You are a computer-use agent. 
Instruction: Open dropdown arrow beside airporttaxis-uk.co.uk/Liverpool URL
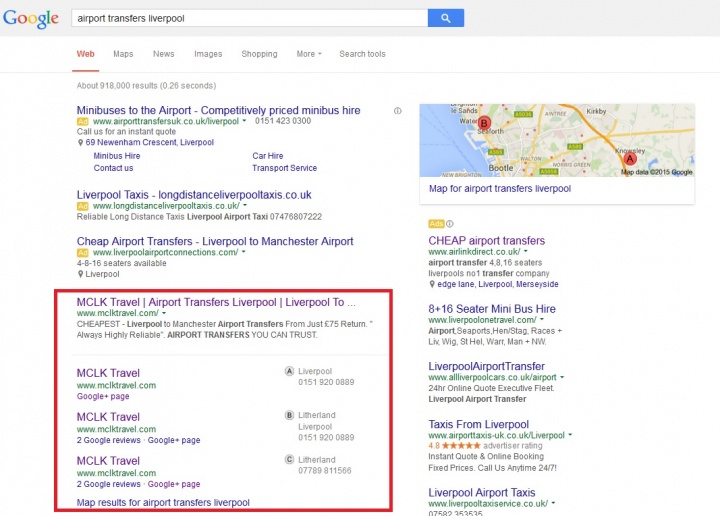(x=570, y=435)
